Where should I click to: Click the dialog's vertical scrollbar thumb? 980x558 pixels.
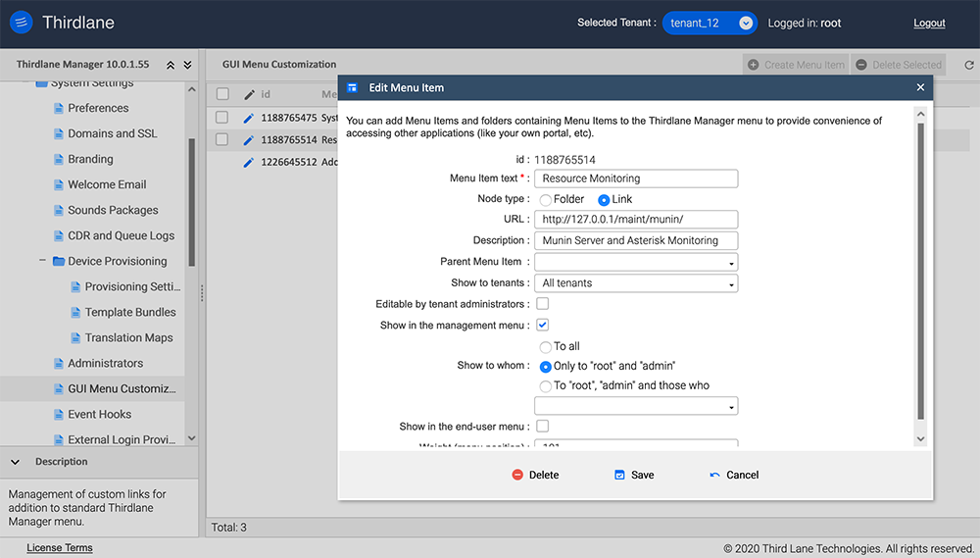[x=920, y=271]
